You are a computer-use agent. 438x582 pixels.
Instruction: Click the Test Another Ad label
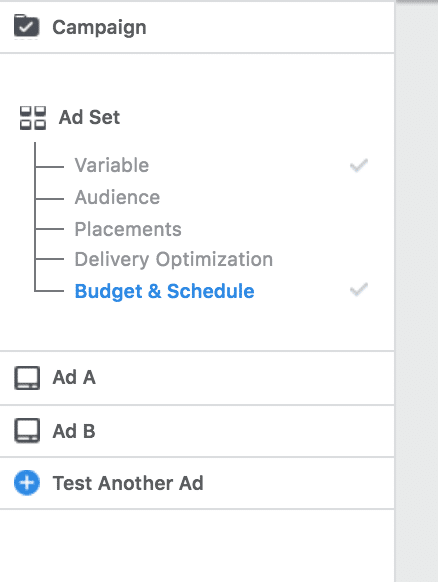[x=128, y=483]
